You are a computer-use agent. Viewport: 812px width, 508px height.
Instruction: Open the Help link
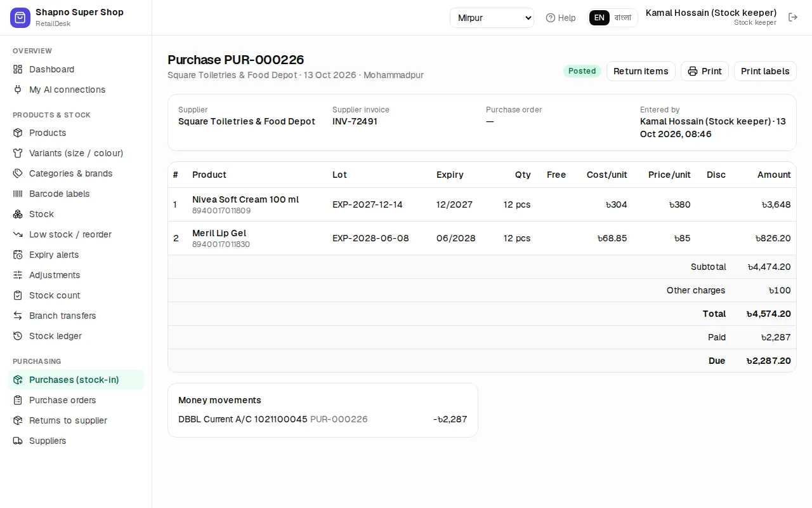[561, 18]
